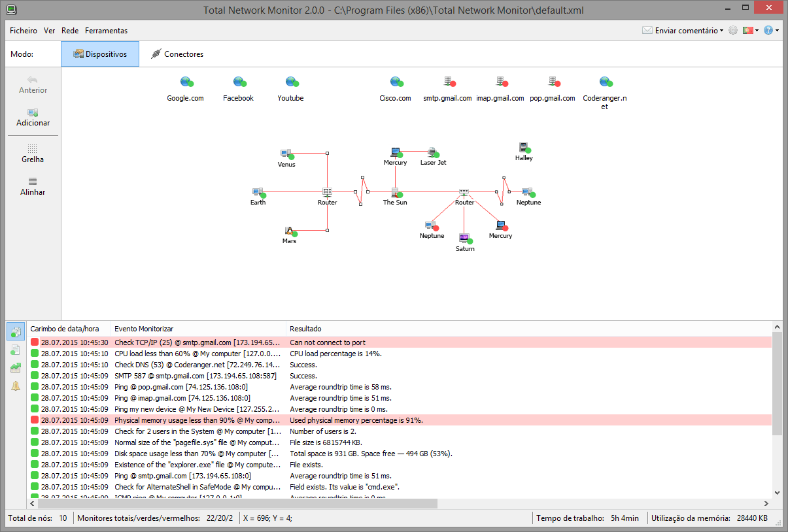Select The Sun server icon
This screenshot has height=532, width=788.
[x=395, y=192]
